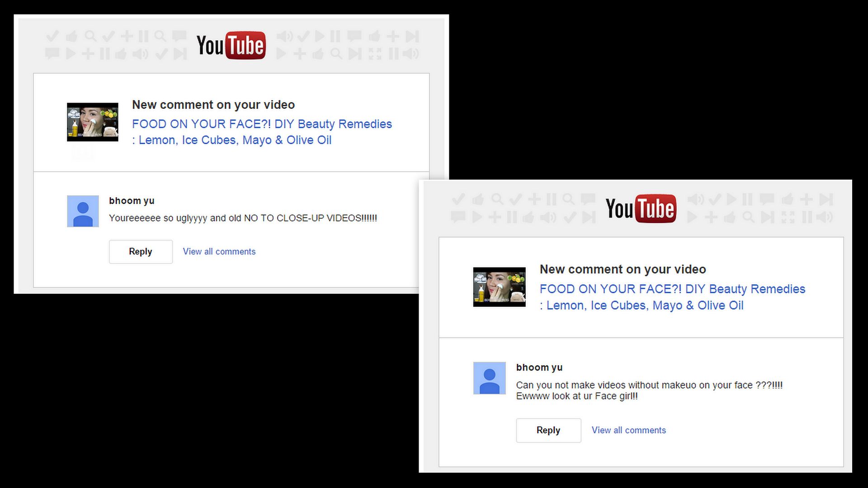This screenshot has height=488, width=868.
Task: Reply to the 'so uglyyyy' comment
Action: (x=141, y=252)
